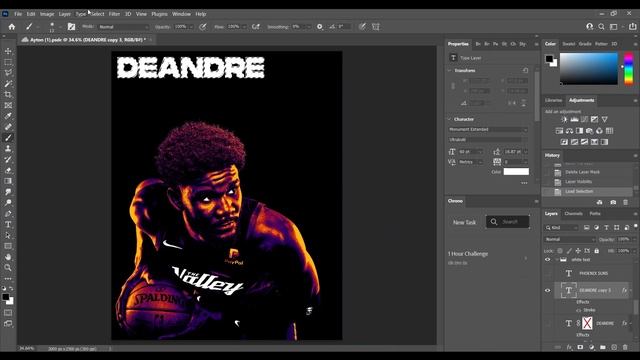Show the PHOENIX SUNS layer visibility box
640x360 pixels.
548,273
